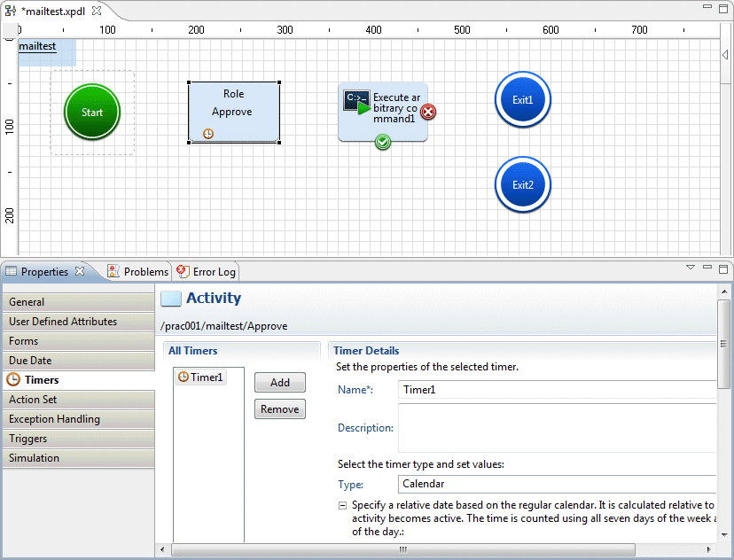The image size is (734, 560).
Task: Click the red error marker on command task
Action: pyautogui.click(x=428, y=112)
